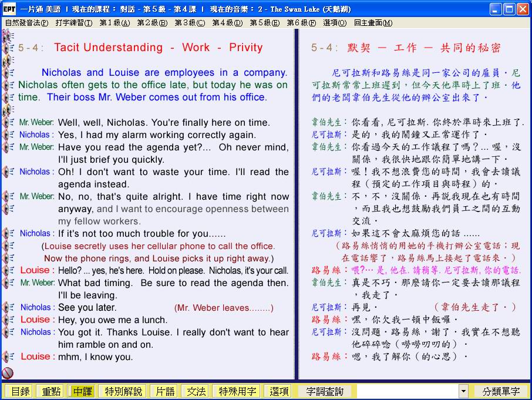Open the 自然發音法 menu
The width and height of the screenshot is (532, 400).
pyautogui.click(x=26, y=23)
